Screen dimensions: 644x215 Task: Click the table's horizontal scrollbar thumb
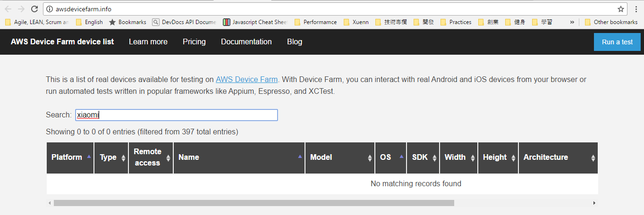tap(254, 203)
